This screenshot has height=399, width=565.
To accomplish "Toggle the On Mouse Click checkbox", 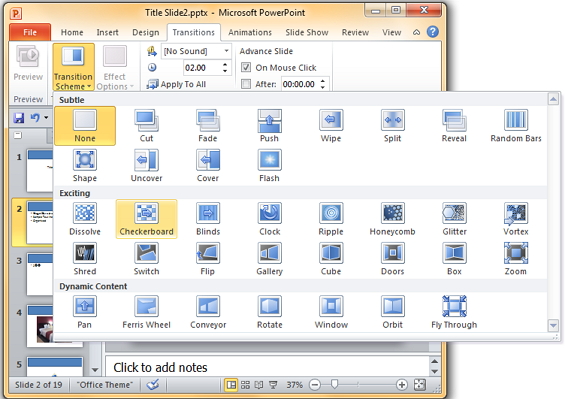I will 246,67.
